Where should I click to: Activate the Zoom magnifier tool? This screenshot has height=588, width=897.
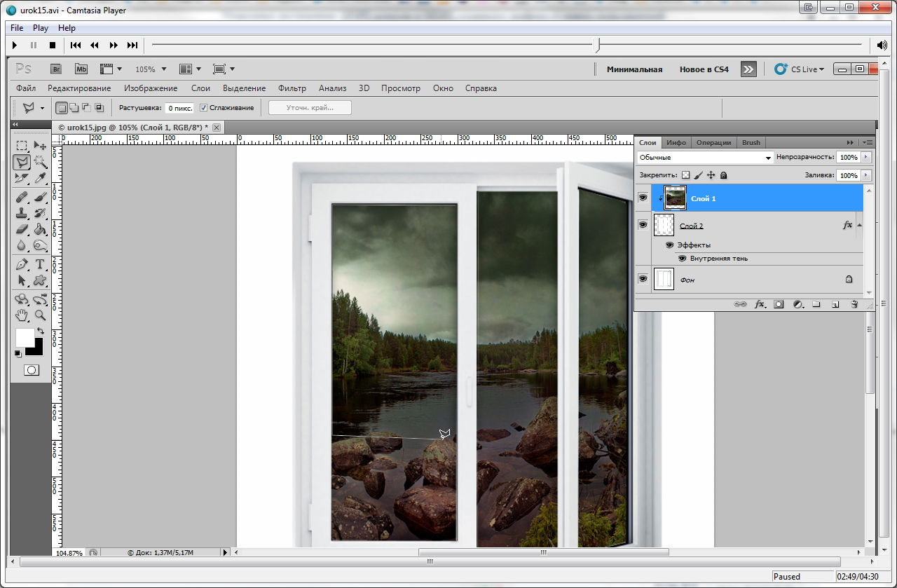click(x=41, y=315)
